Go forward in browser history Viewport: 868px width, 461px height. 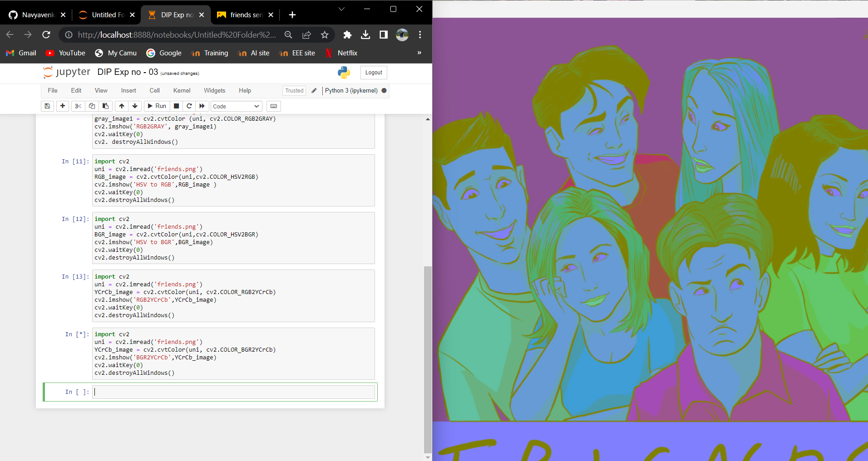[28, 34]
